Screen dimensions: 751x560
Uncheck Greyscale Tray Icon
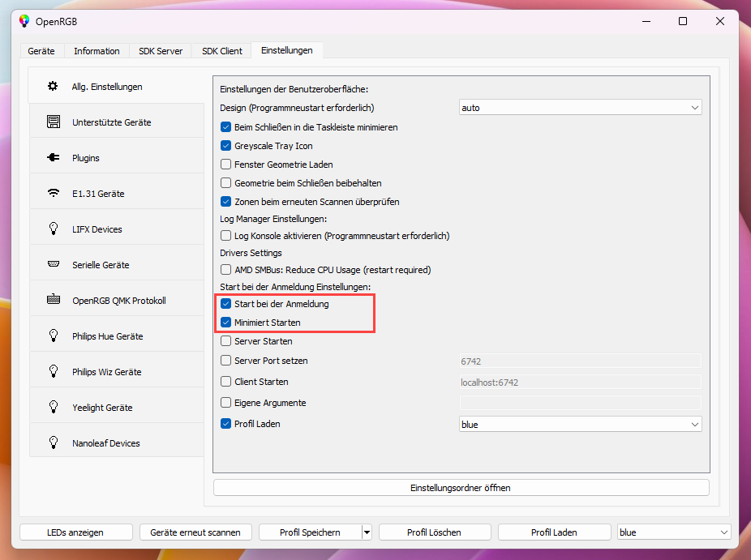[x=225, y=146]
